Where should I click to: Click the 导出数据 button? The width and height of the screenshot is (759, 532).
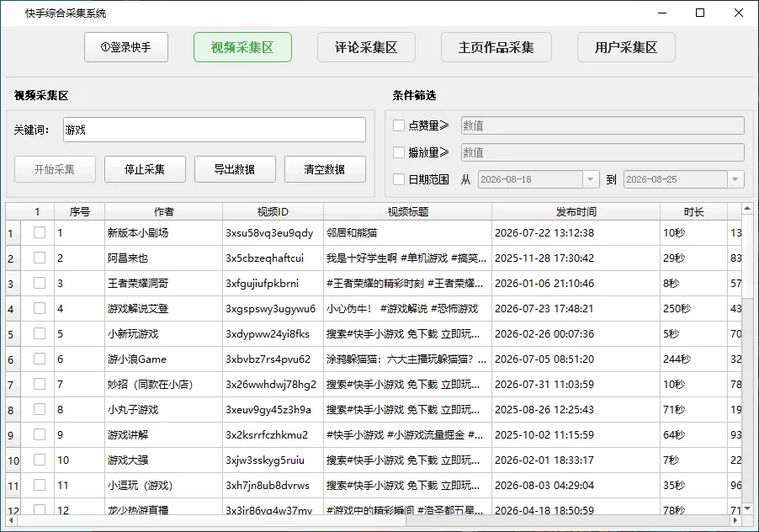pos(235,169)
